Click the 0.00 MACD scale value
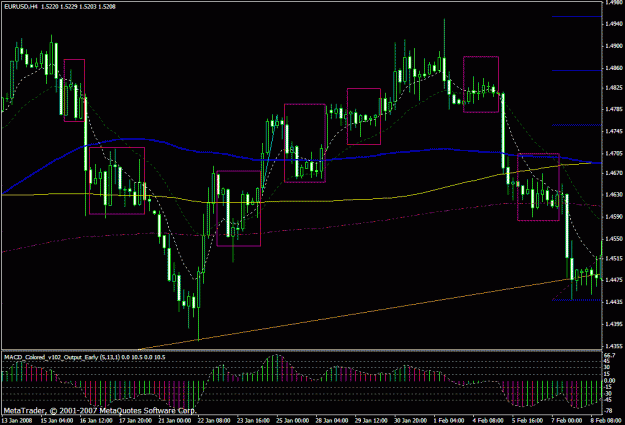Viewport: 625px width, 425px height. (x=610, y=380)
